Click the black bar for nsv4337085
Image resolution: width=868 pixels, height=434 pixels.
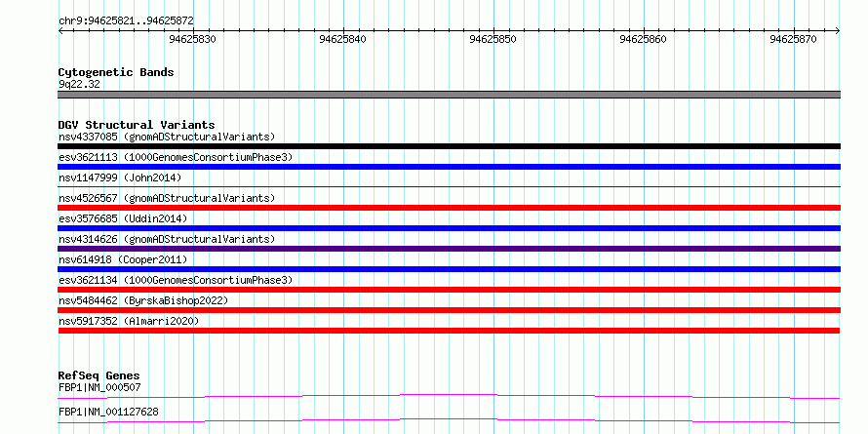[449, 146]
